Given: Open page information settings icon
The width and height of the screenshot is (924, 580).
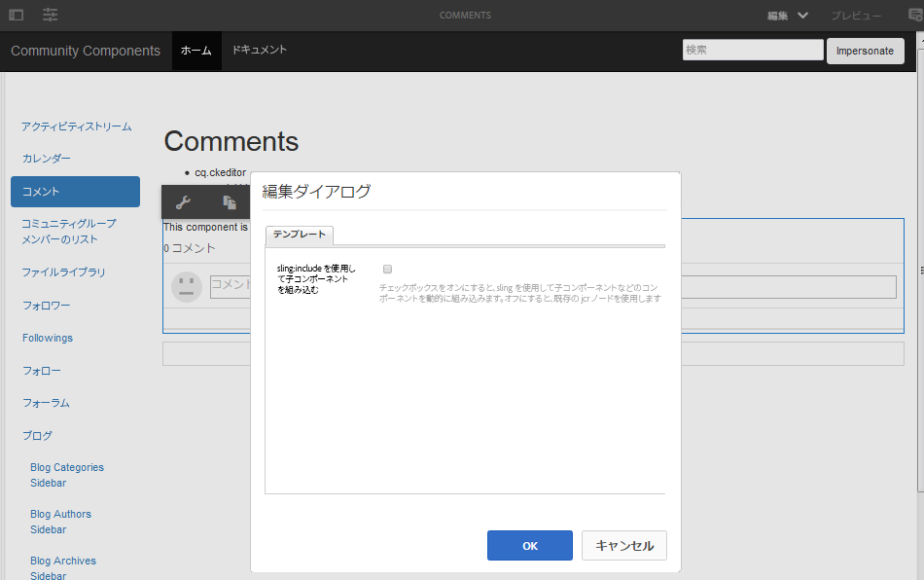Looking at the screenshot, I should pos(50,15).
